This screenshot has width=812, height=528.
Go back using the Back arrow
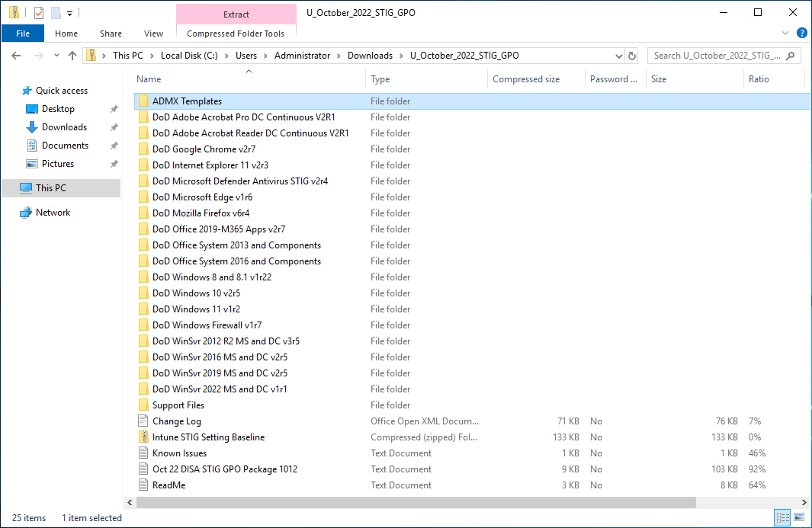pos(17,56)
